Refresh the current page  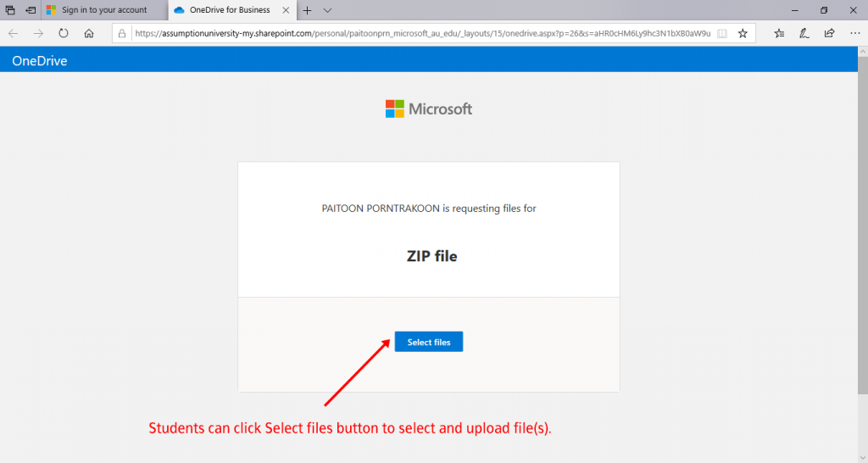pyautogui.click(x=64, y=33)
